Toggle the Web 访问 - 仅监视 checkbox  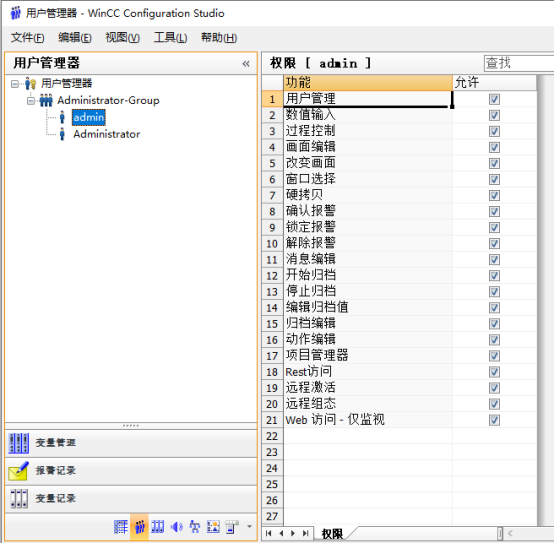tap(494, 420)
